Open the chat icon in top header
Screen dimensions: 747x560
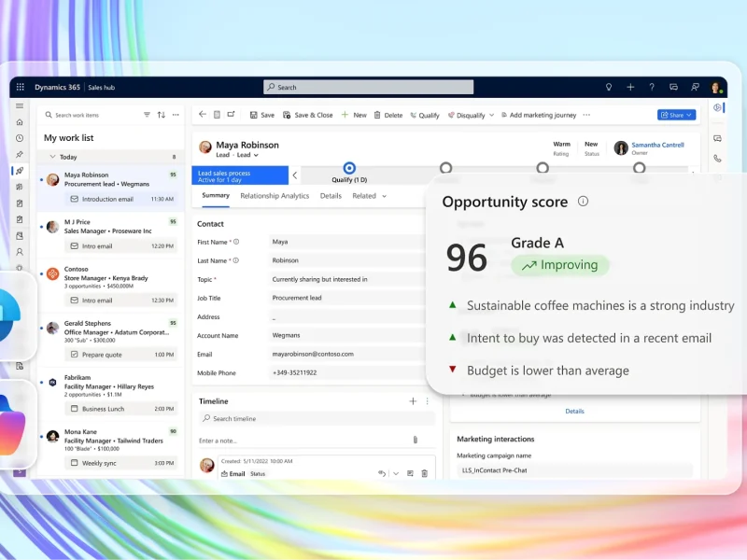point(673,87)
